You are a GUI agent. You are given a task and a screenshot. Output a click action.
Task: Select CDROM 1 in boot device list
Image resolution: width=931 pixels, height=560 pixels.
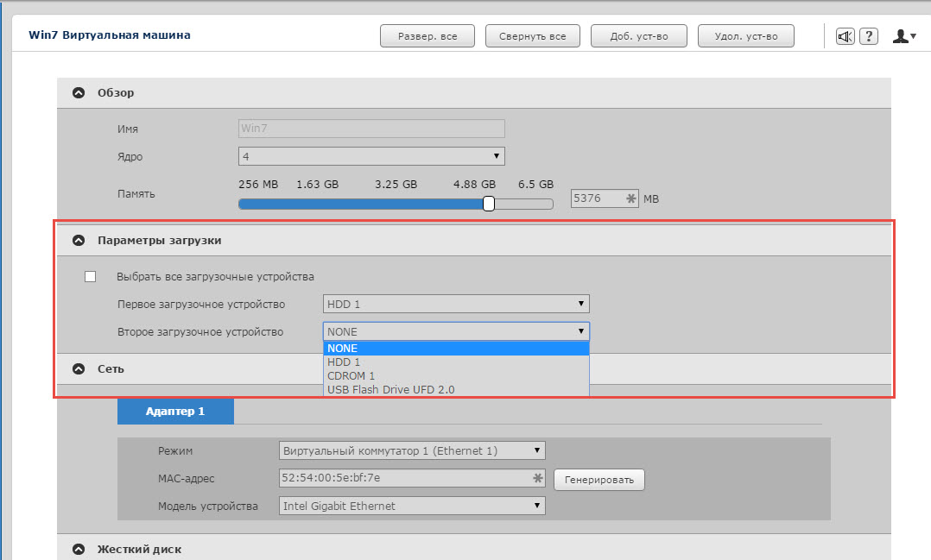click(x=456, y=375)
